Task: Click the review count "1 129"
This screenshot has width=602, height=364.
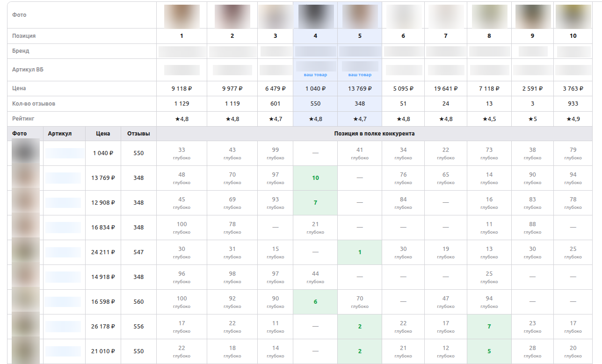Action: [181, 104]
